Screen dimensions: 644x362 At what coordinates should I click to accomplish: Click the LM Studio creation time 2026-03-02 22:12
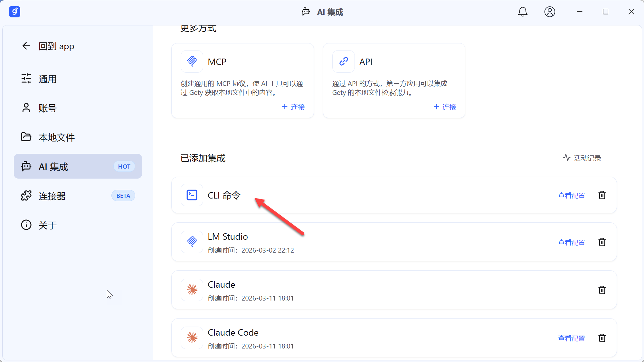tap(251, 250)
